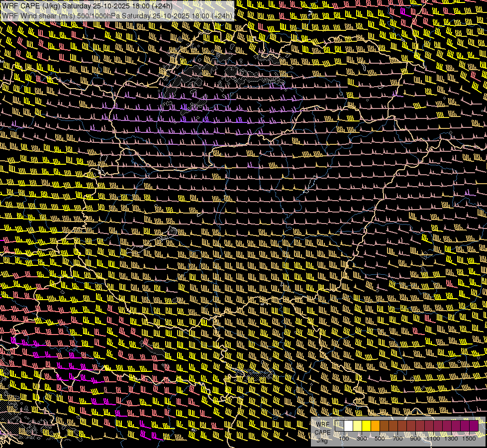The height and width of the screenshot is (448, 487).
Task: Click the WRF Wind shear title line
Action: click(x=117, y=16)
